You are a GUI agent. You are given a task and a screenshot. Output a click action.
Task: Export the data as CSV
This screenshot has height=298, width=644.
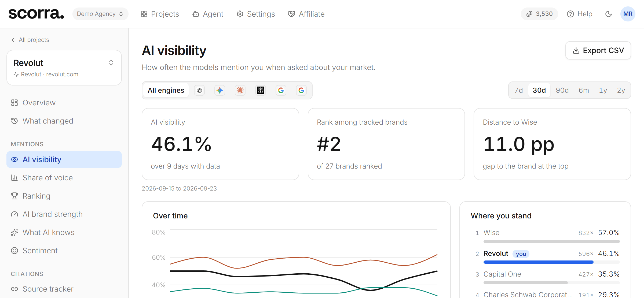(598, 50)
